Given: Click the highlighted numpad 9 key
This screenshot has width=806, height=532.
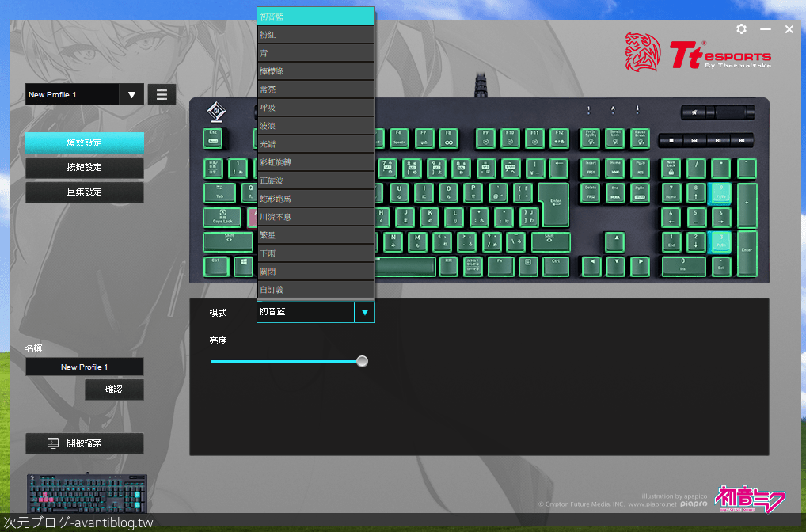Looking at the screenshot, I should pos(720,193).
